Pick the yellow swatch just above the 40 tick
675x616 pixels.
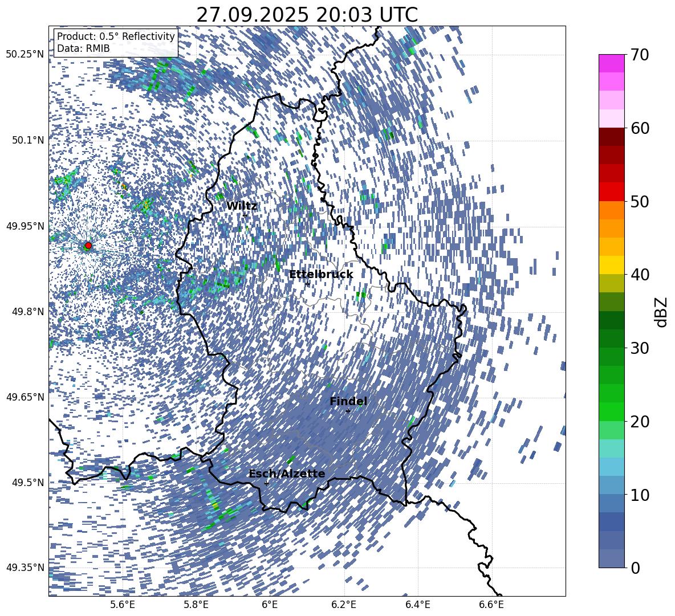[x=611, y=265]
